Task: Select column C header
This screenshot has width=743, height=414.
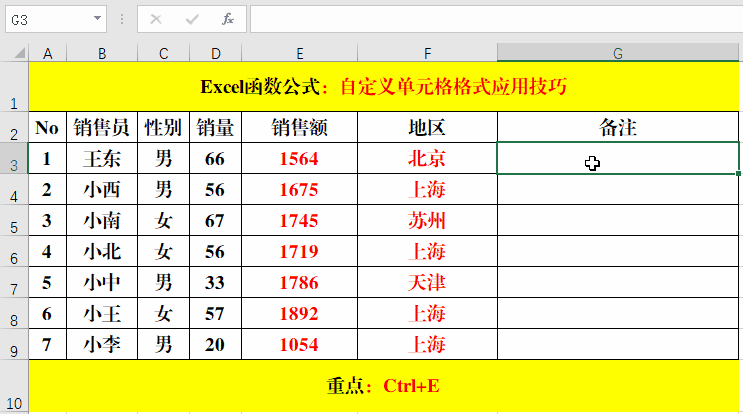Action: (163, 53)
